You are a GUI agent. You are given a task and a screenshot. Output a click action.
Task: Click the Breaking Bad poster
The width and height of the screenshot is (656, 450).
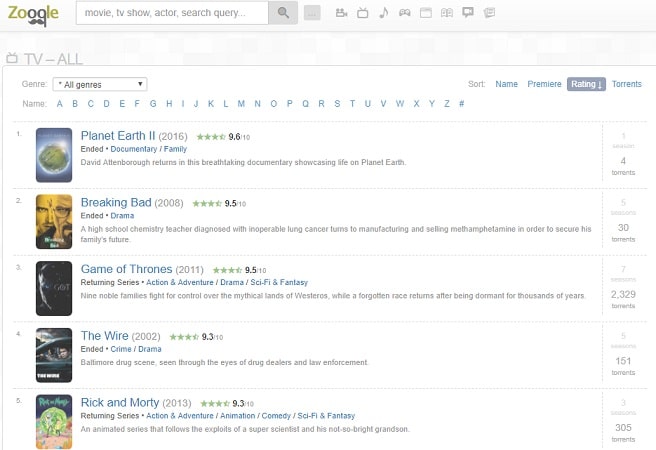(x=54, y=222)
